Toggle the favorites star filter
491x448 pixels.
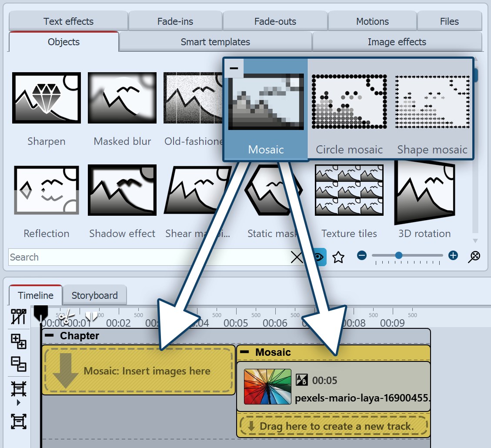pos(338,257)
